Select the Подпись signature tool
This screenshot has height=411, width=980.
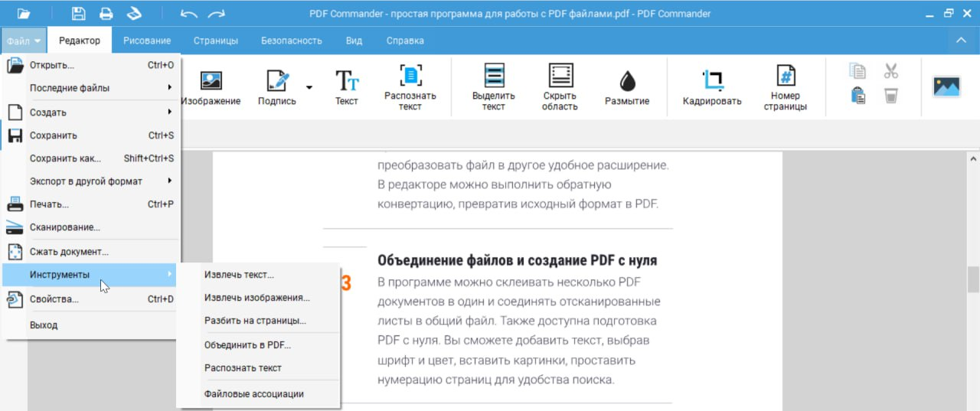(x=277, y=88)
